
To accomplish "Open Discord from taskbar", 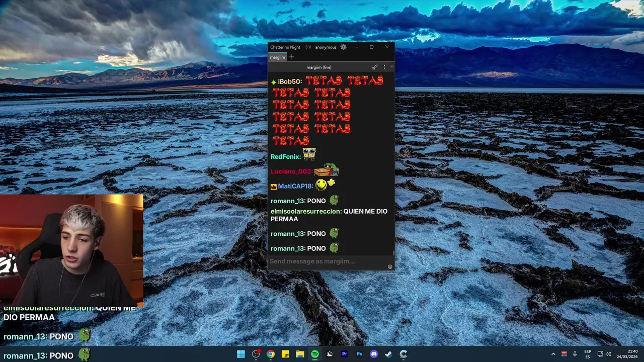I will pyautogui.click(x=374, y=354).
